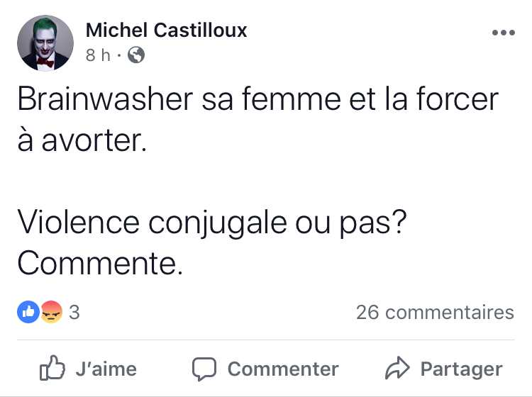Click the 'Commente.' text line

tap(100, 264)
